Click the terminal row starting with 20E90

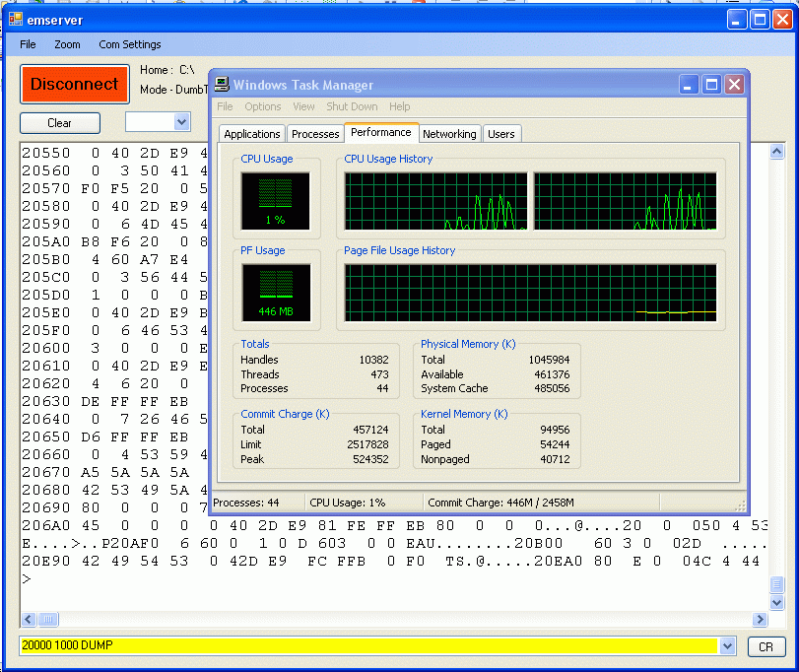coord(391,561)
